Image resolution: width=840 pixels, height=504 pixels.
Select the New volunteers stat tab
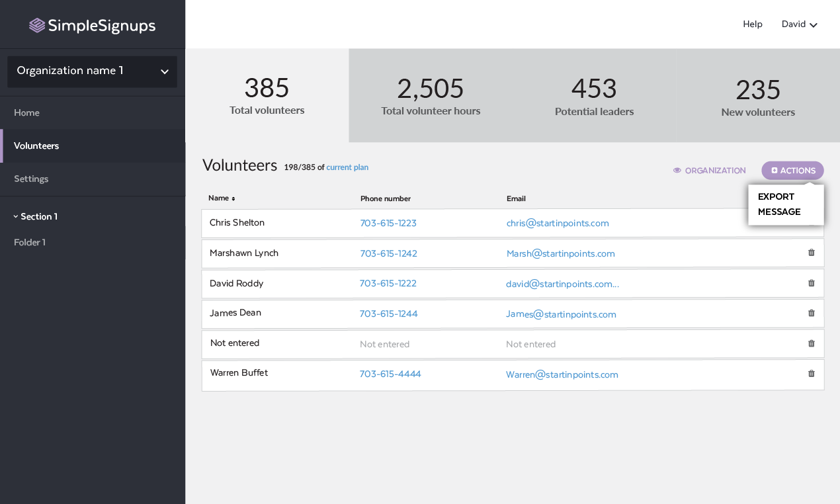click(758, 95)
